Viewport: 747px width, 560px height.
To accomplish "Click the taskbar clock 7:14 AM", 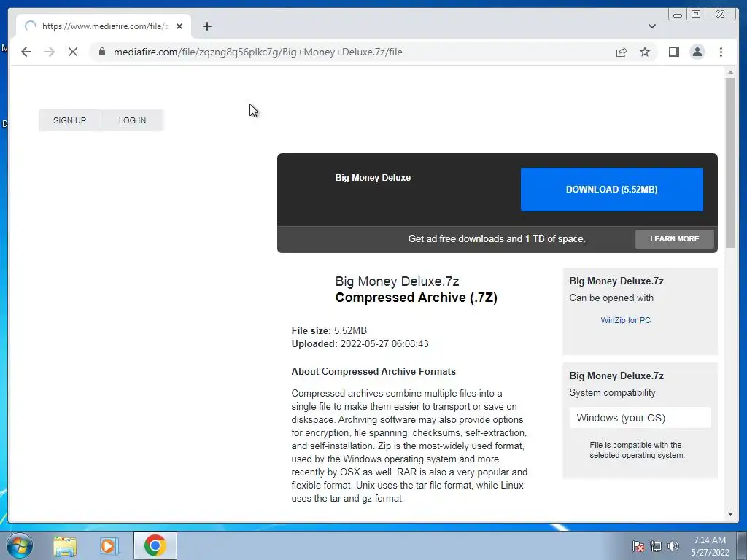I will (x=709, y=540).
